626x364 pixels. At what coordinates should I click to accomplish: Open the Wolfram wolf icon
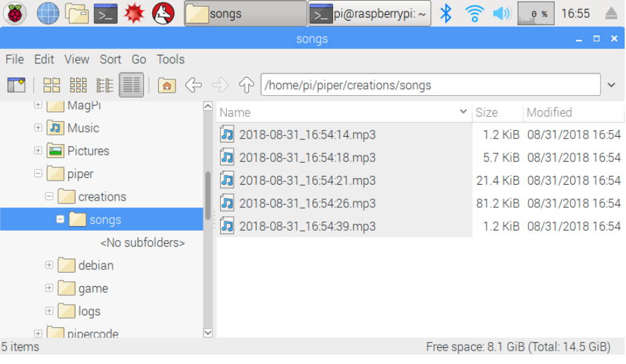164,13
